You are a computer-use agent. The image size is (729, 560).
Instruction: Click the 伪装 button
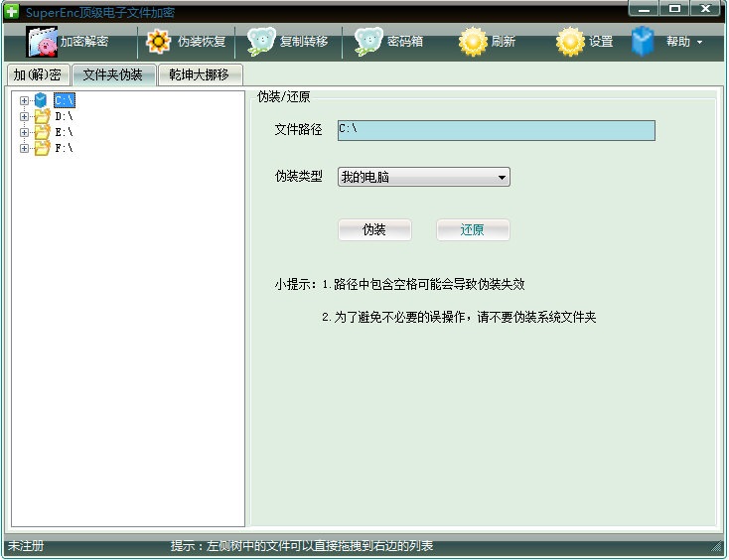point(374,230)
